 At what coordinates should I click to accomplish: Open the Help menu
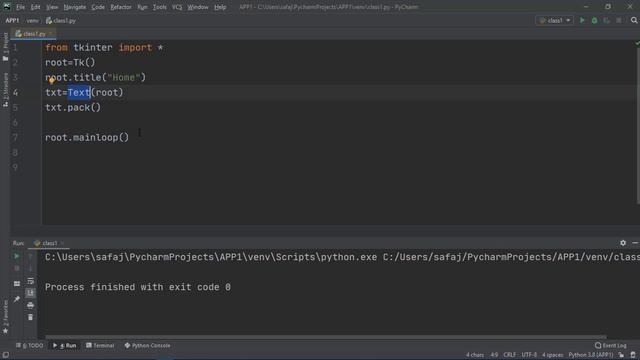[220, 7]
